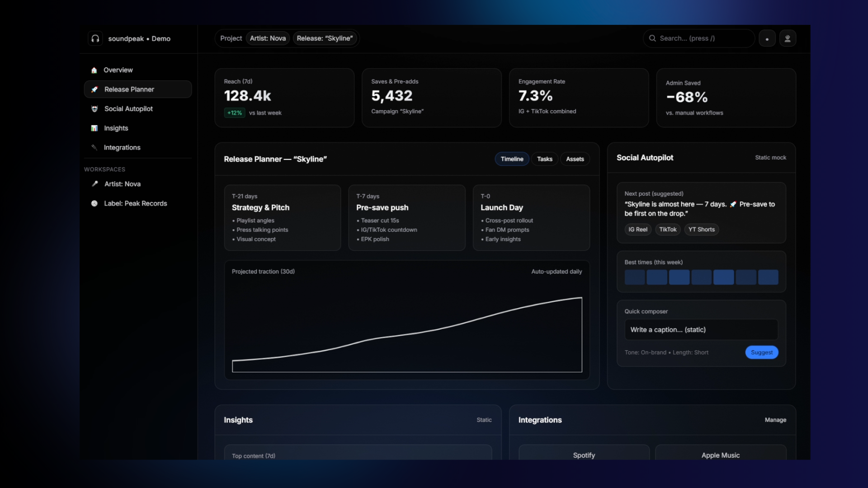This screenshot has height=488, width=868.
Task: Switch to the Assets tab
Action: coord(575,159)
